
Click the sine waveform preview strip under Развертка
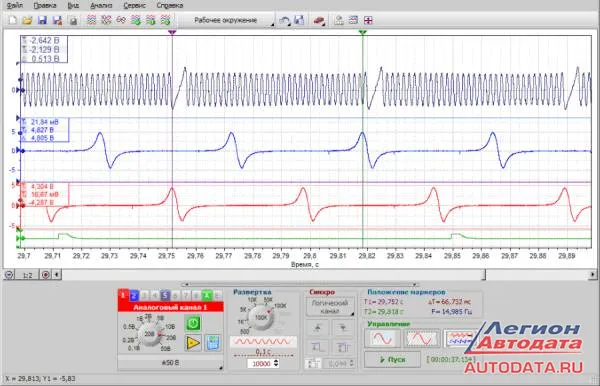tap(262, 341)
